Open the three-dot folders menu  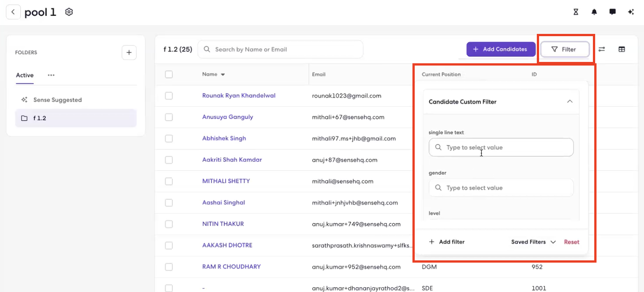coord(51,75)
